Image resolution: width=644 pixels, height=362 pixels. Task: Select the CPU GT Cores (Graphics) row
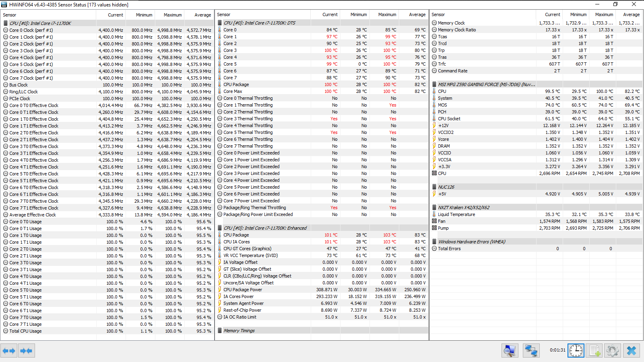[322, 249]
